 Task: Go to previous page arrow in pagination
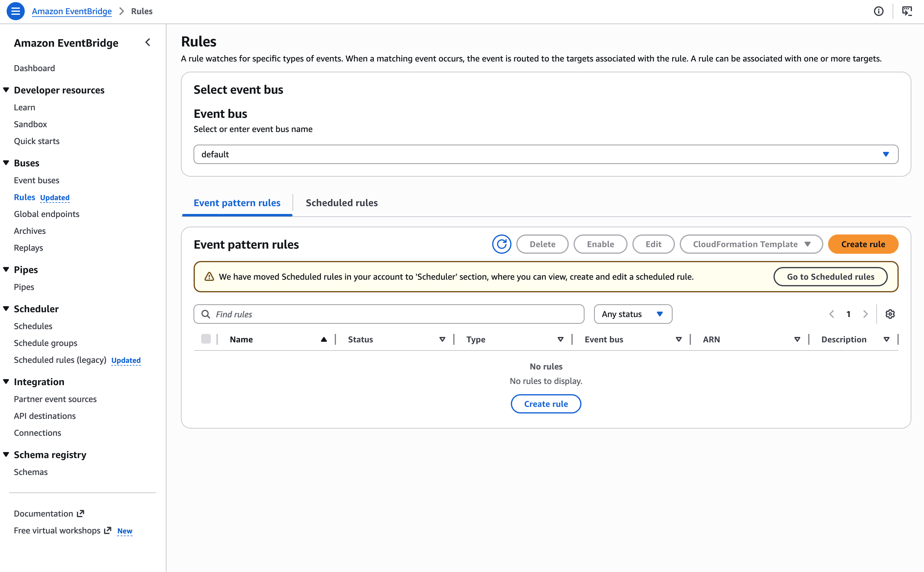pyautogui.click(x=832, y=314)
